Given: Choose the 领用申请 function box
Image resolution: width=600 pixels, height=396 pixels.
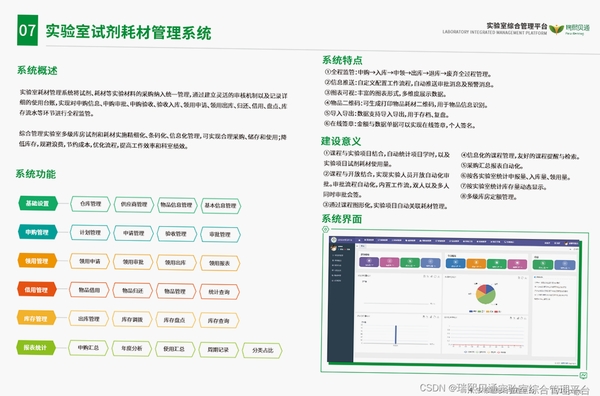Looking at the screenshot, I should pyautogui.click(x=90, y=262).
